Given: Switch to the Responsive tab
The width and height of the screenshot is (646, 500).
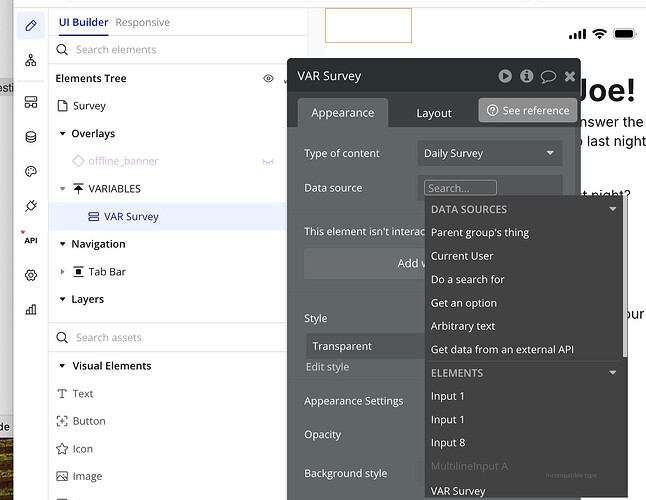Looking at the screenshot, I should pos(143,22).
